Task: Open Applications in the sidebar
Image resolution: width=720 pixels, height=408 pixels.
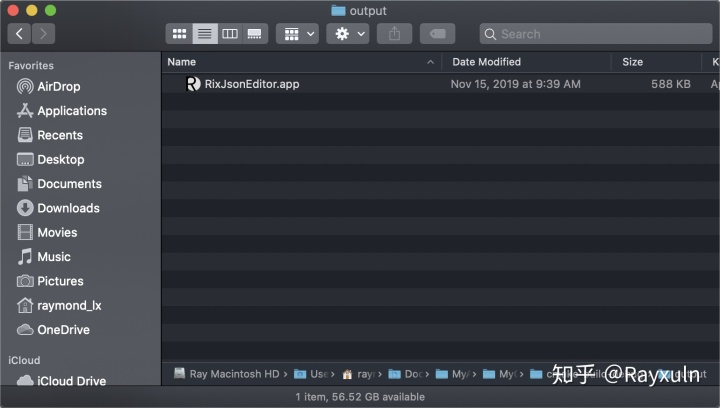Action: (62, 111)
